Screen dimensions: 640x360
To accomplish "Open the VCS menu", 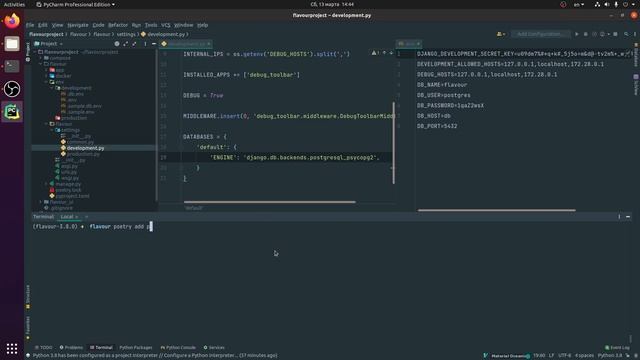I will pos(165,25).
